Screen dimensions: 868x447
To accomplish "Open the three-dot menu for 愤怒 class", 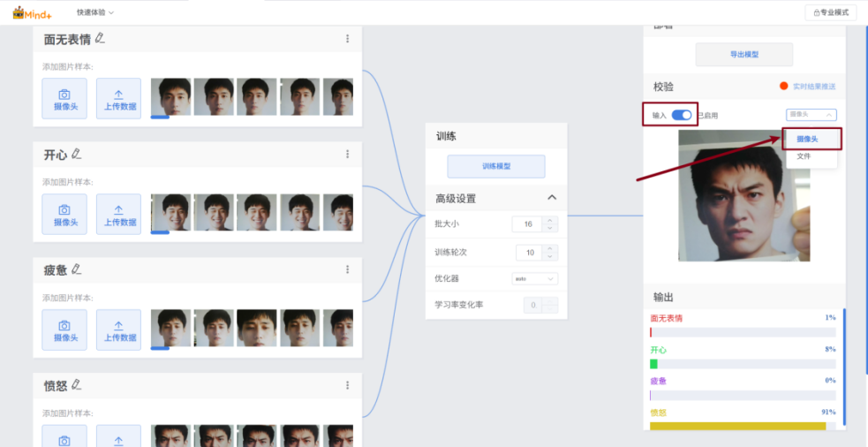I will 348,385.
